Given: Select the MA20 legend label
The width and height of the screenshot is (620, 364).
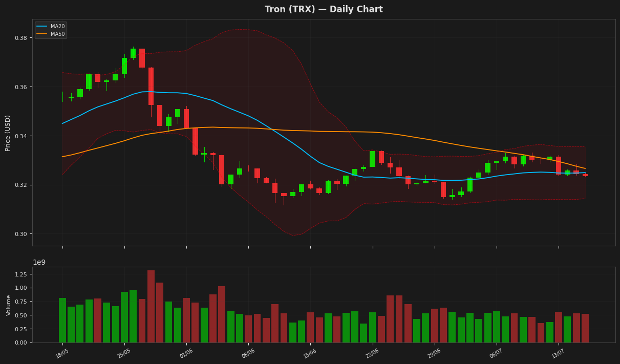Looking at the screenshot, I should tap(57, 27).
